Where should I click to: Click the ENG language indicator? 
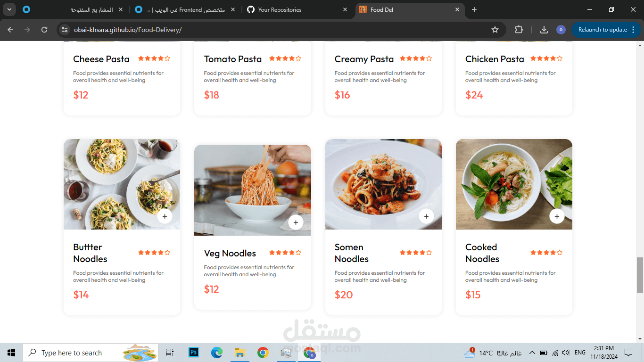580,353
